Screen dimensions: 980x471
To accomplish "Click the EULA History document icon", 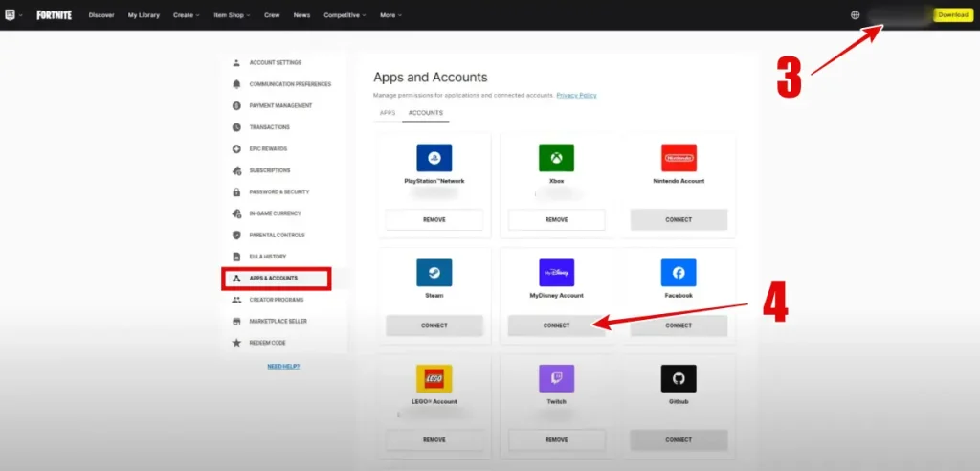I will [x=236, y=257].
